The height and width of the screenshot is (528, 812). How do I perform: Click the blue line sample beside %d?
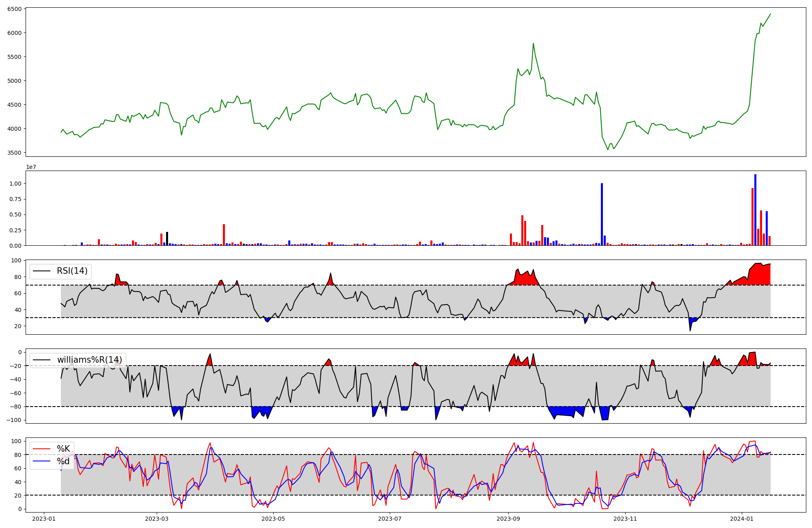(x=42, y=461)
